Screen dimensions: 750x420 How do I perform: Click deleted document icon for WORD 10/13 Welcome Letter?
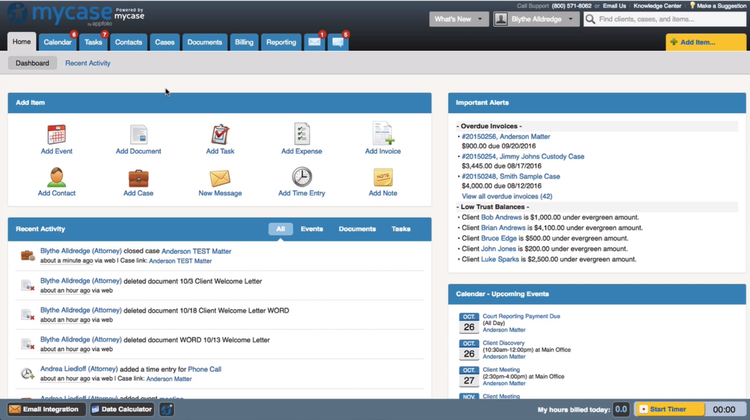coord(27,344)
